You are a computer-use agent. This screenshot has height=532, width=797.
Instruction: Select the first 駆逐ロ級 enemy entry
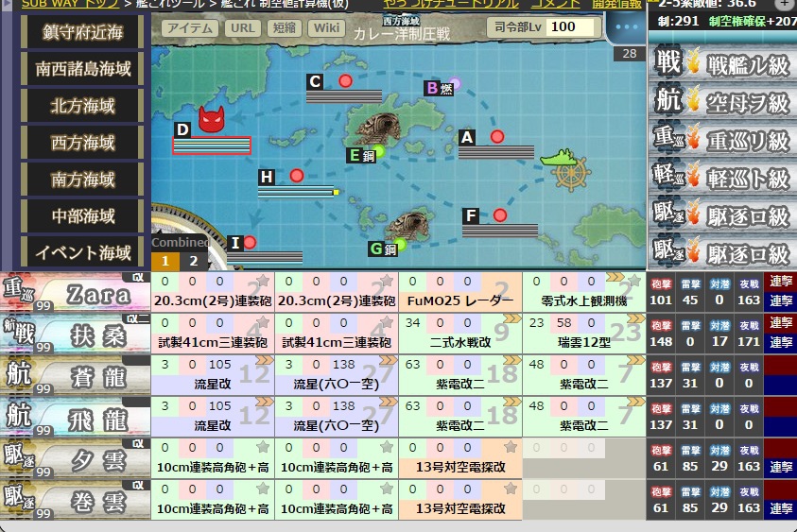(722, 215)
